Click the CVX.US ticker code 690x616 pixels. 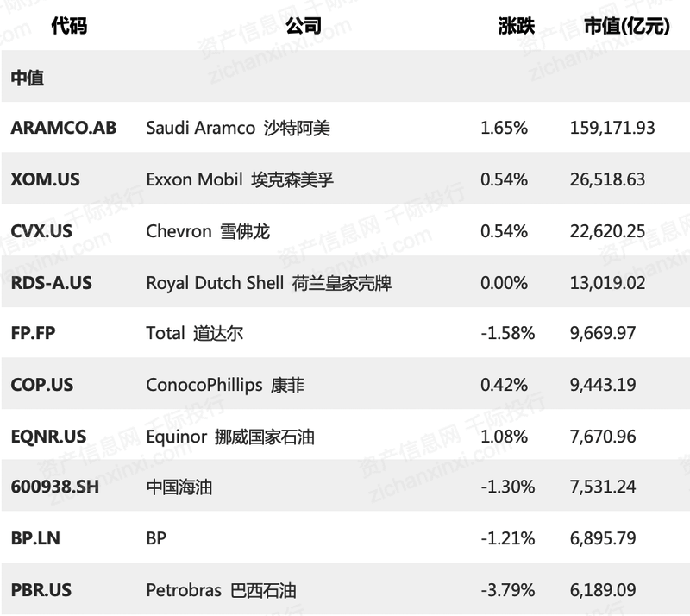(41, 231)
